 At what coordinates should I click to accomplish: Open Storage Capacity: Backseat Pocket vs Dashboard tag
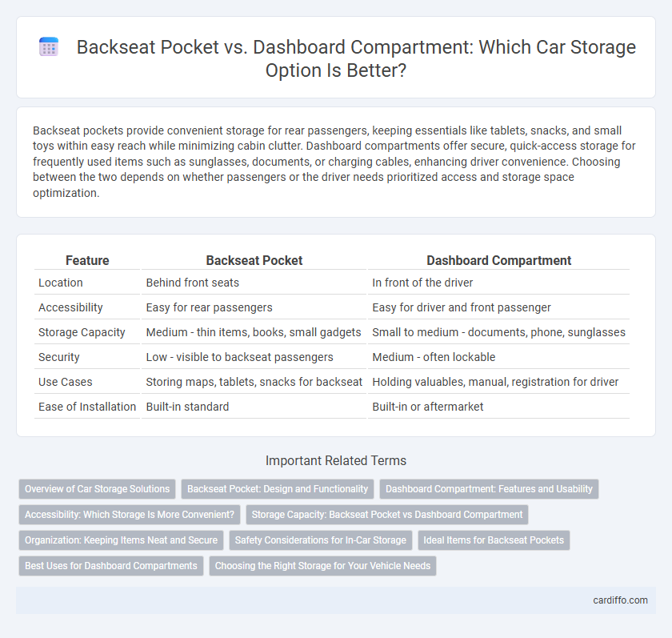[x=387, y=515]
